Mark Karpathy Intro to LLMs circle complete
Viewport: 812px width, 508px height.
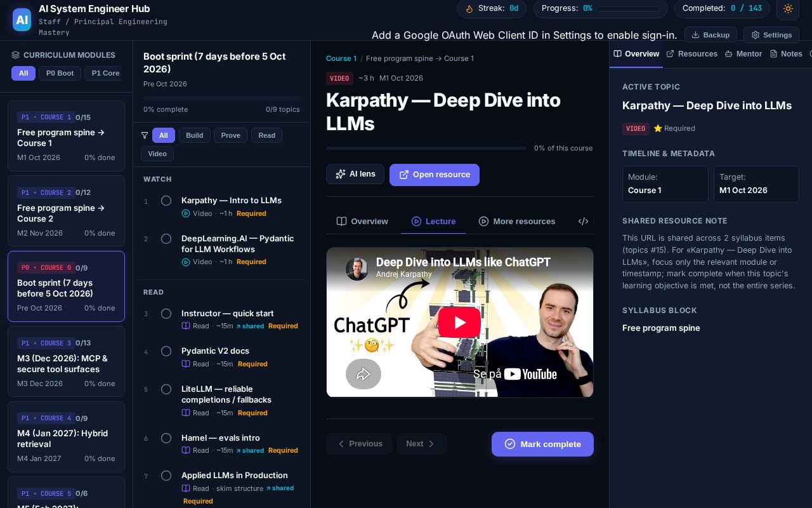coord(166,201)
